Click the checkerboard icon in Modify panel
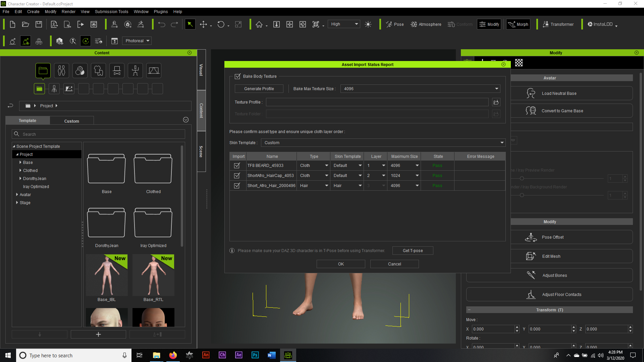The image size is (644, 362). 519,63
